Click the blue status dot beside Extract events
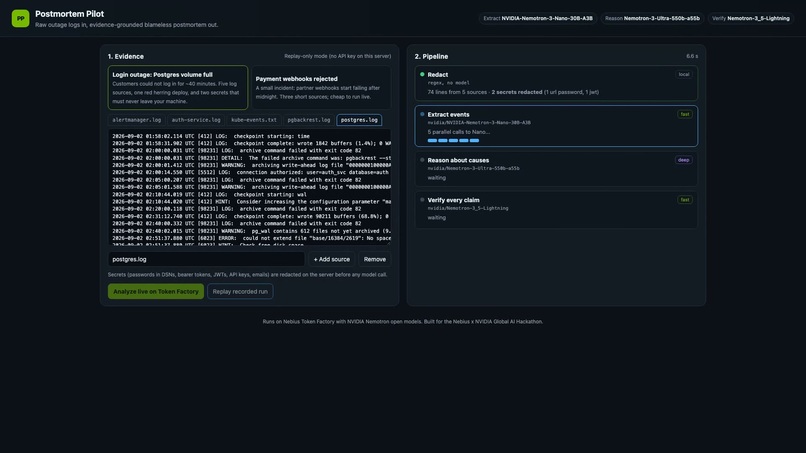 point(422,114)
